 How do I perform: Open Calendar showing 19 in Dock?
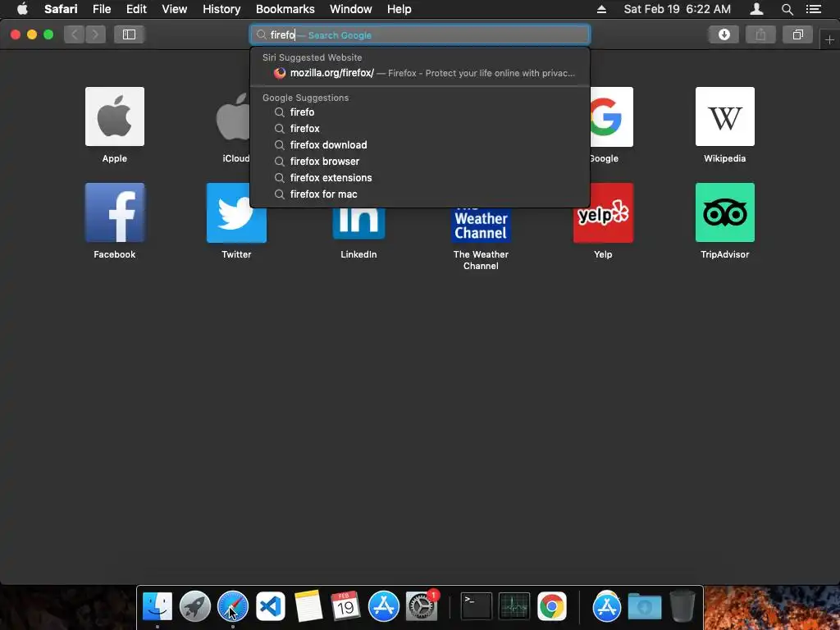pyautogui.click(x=345, y=606)
